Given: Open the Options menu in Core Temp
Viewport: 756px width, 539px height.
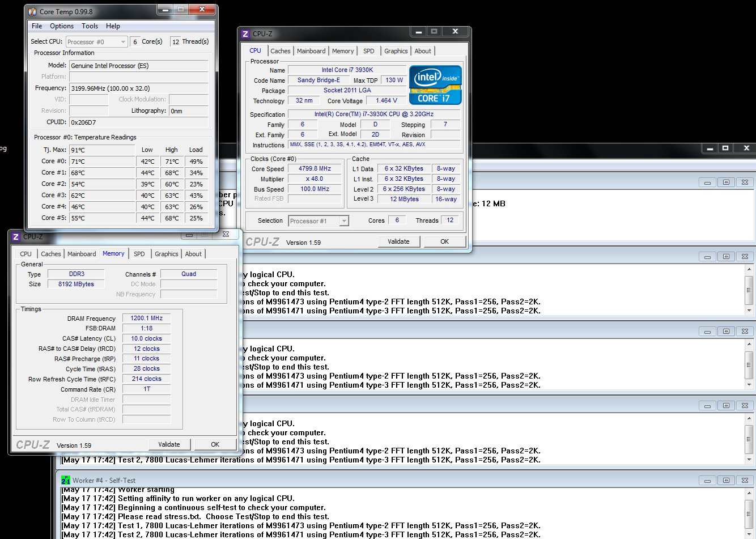Looking at the screenshot, I should click(x=62, y=26).
